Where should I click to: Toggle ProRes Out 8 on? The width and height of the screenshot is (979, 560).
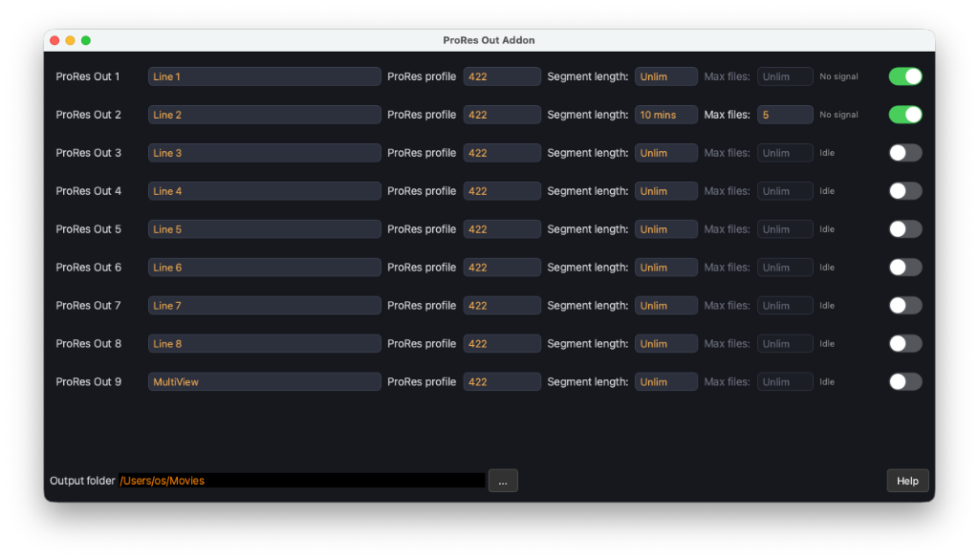(905, 343)
